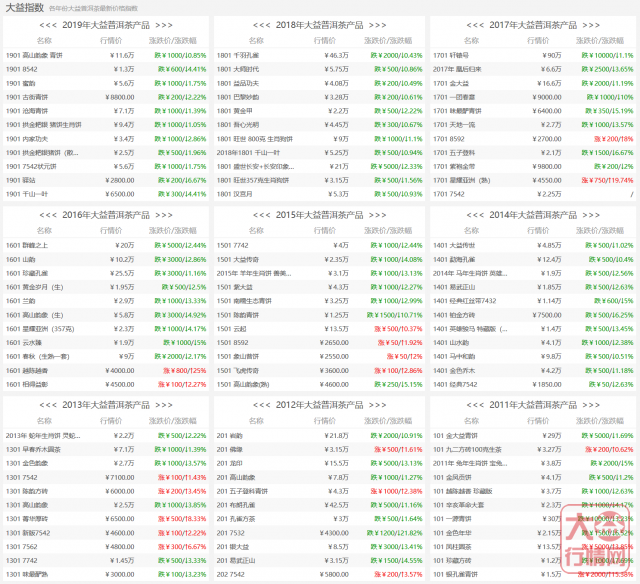This screenshot has width=640, height=584.
Task: Click the <<< arrow beside 2019年大益普洱茶产品
Action: tap(48, 25)
